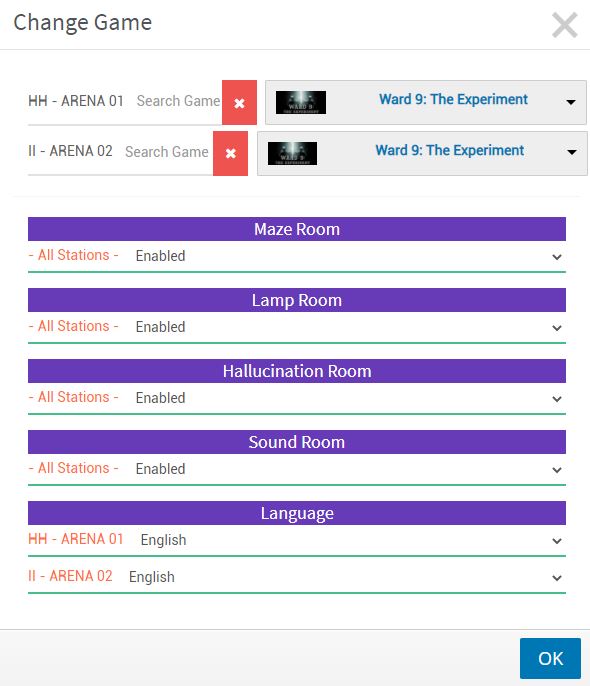
Task: Close the Change Game dialog
Action: [565, 25]
